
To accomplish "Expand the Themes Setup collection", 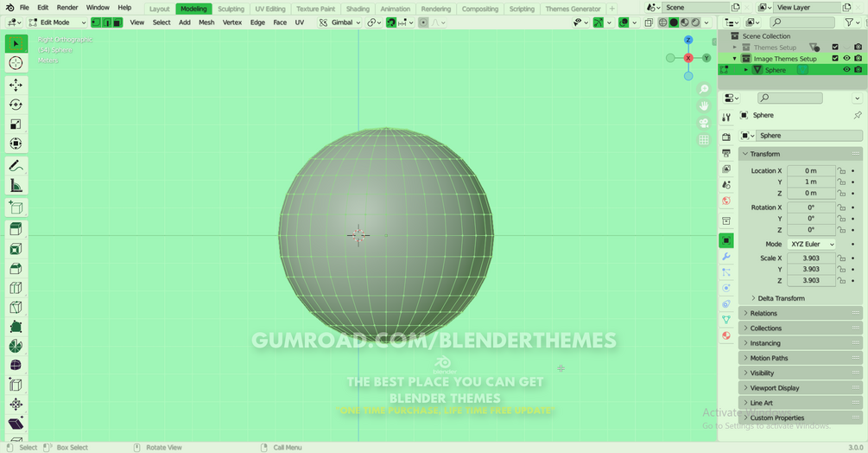I will coord(735,47).
